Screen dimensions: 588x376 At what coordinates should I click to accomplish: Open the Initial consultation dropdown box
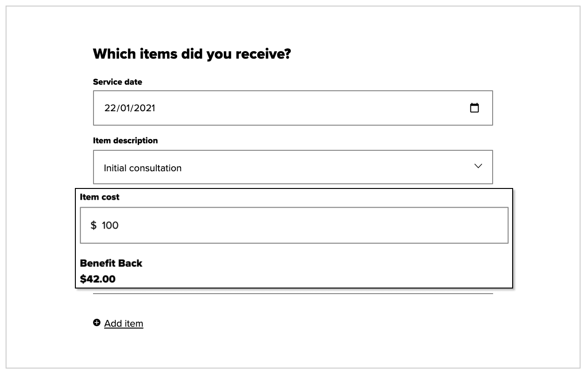tap(293, 167)
